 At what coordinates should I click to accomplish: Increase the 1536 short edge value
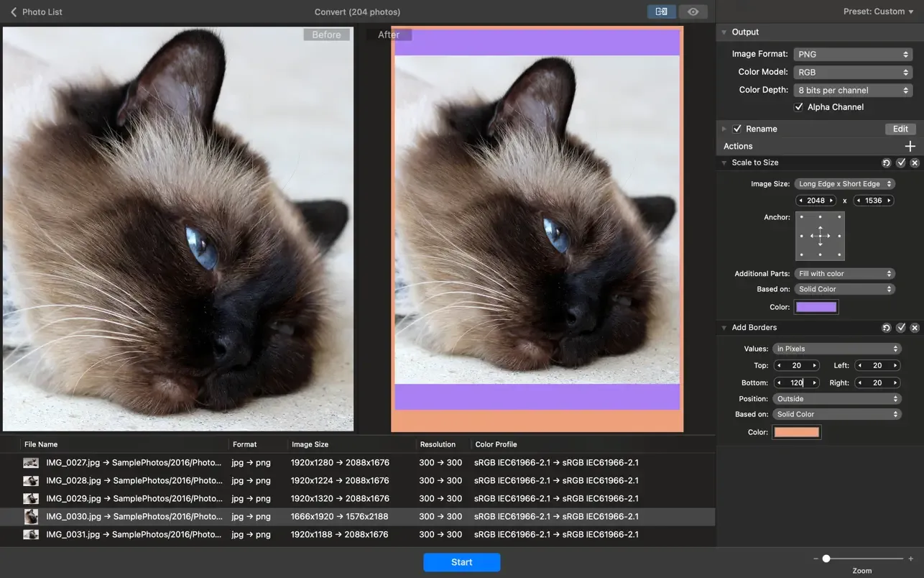(890, 201)
